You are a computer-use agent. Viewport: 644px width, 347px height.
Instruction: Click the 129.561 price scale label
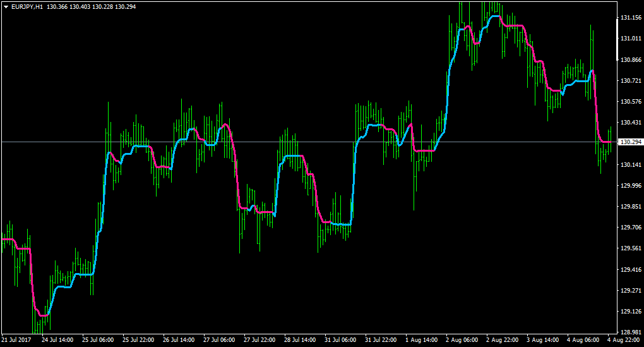pos(631,248)
